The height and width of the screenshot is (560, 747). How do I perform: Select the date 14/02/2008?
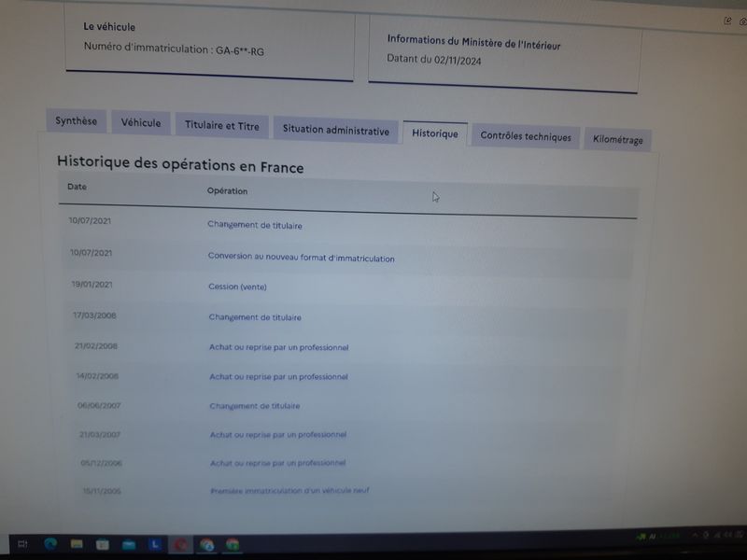pos(97,376)
